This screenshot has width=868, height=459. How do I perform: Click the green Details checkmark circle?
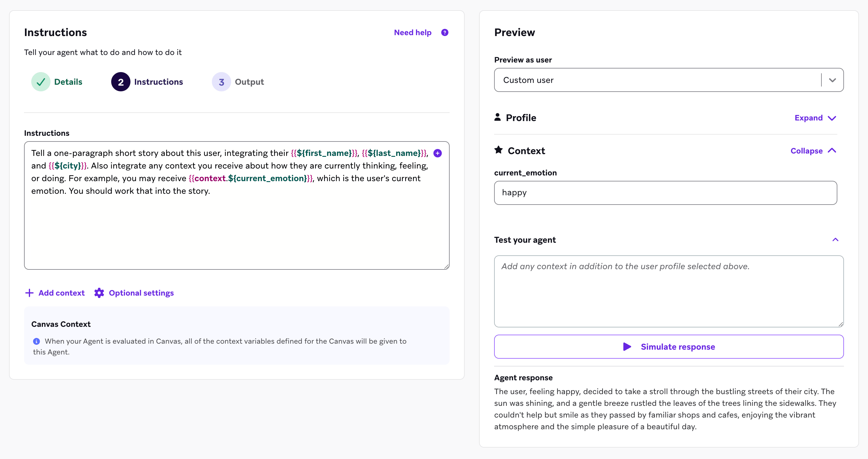[x=41, y=82]
